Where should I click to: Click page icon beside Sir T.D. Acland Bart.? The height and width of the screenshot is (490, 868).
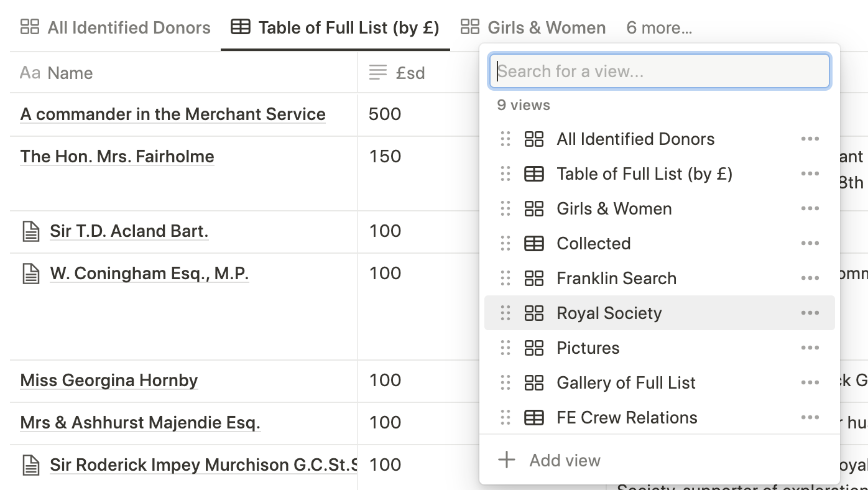[31, 231]
